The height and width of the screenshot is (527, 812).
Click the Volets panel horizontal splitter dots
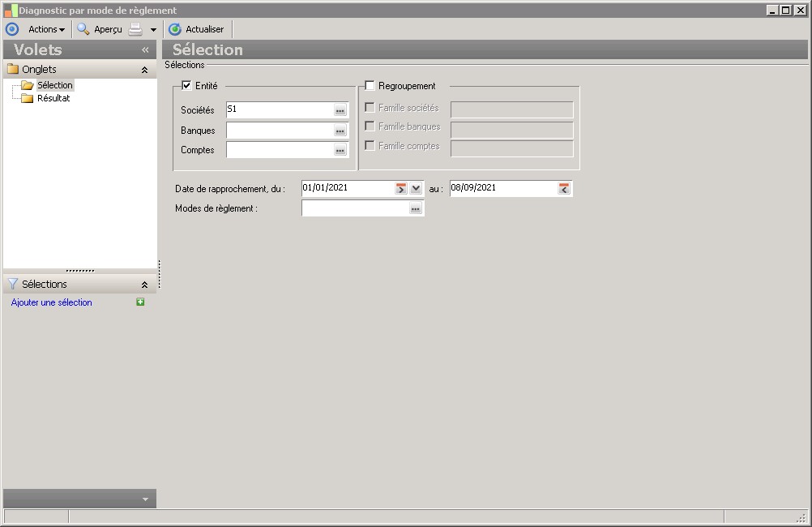click(x=80, y=271)
